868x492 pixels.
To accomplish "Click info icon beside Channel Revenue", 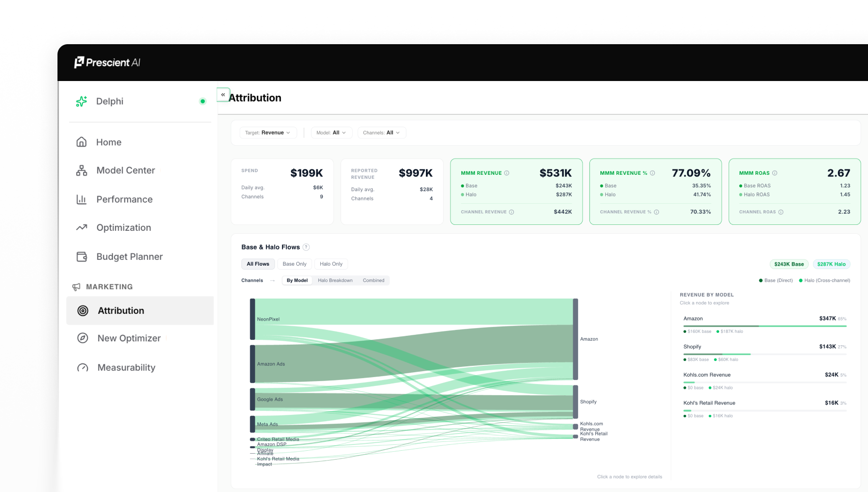I will click(511, 212).
